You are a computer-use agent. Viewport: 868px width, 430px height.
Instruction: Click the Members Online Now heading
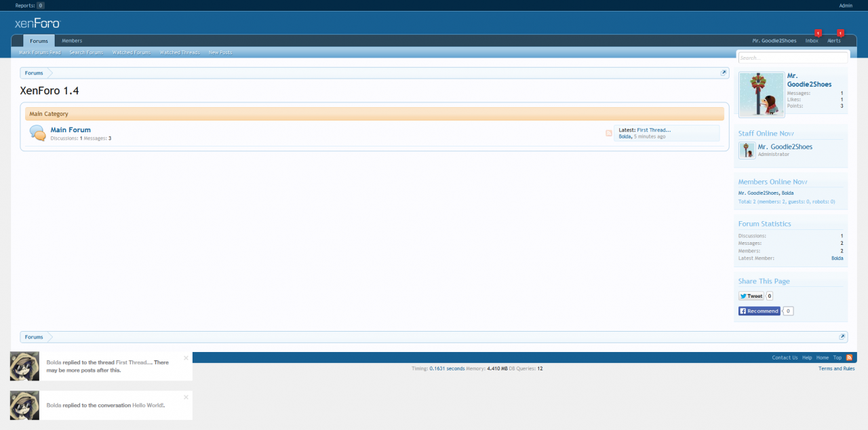click(x=772, y=182)
